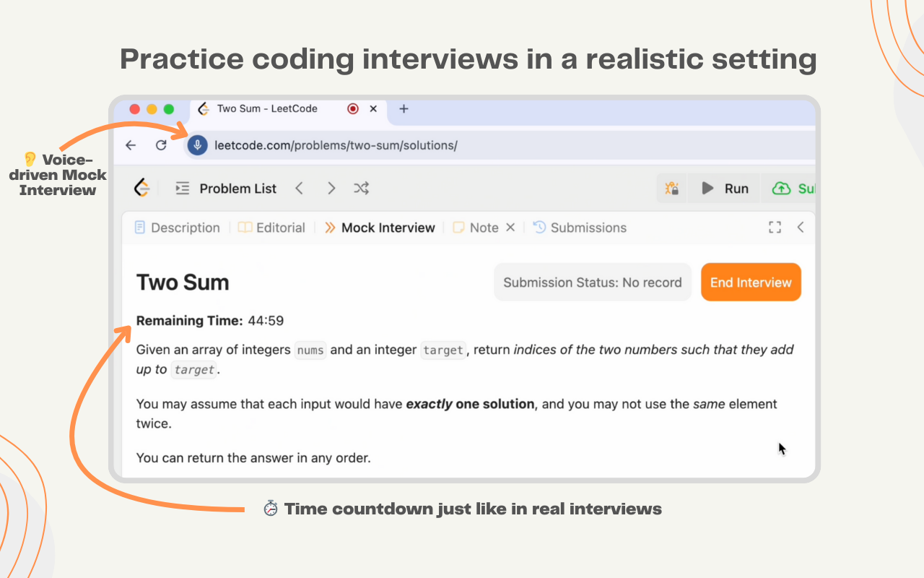Click the LeetCode favicon on the browser tab
Screen dimensions: 924x578
[x=204, y=109]
